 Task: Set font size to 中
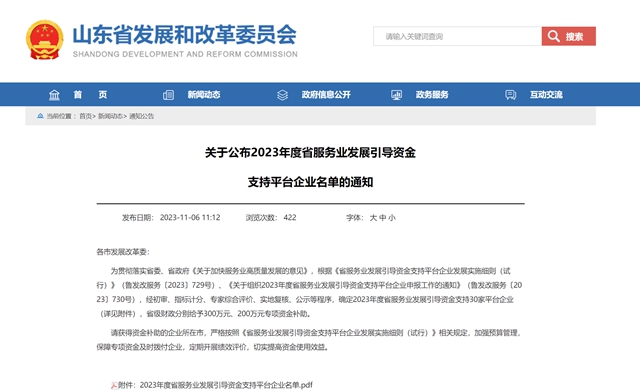382,218
